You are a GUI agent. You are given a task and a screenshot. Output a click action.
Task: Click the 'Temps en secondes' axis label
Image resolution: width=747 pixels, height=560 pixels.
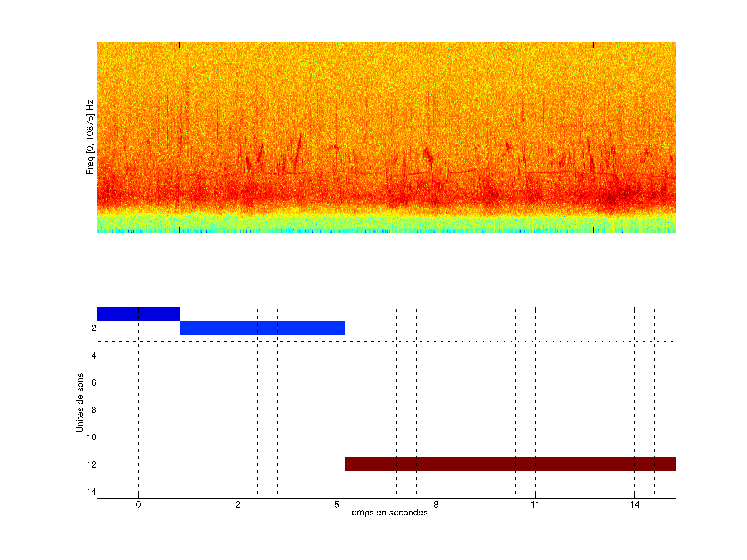(387, 512)
